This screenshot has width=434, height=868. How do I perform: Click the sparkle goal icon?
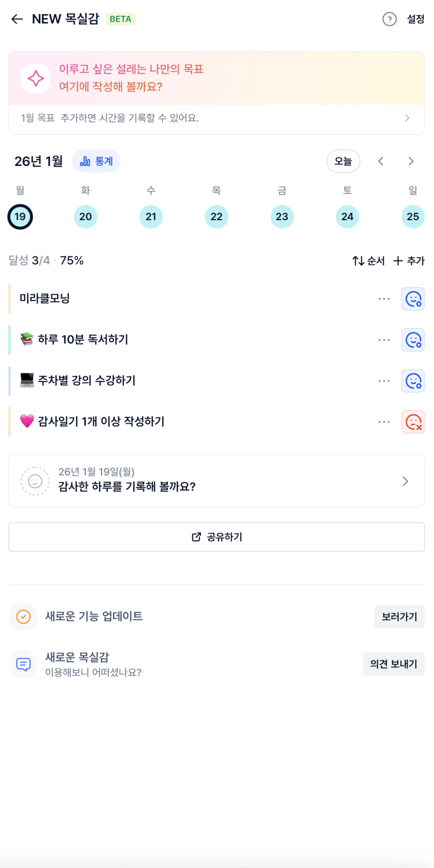click(x=36, y=79)
